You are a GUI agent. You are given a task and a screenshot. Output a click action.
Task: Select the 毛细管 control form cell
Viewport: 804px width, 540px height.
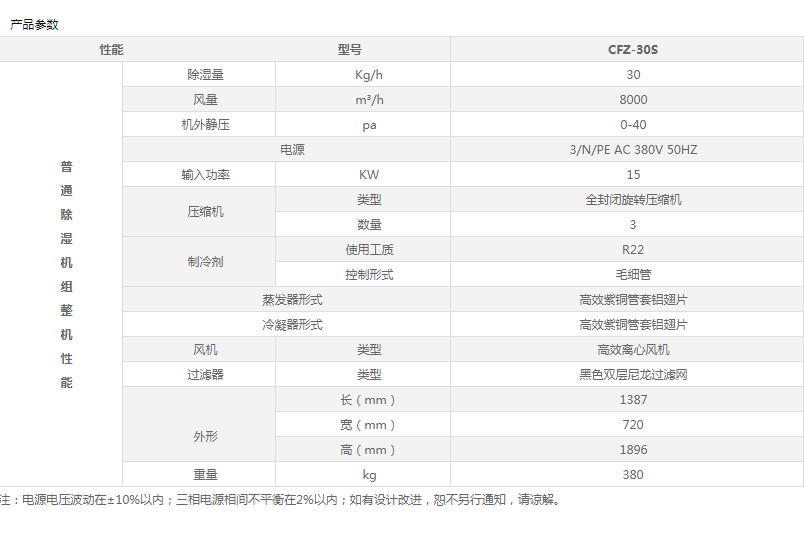point(633,275)
